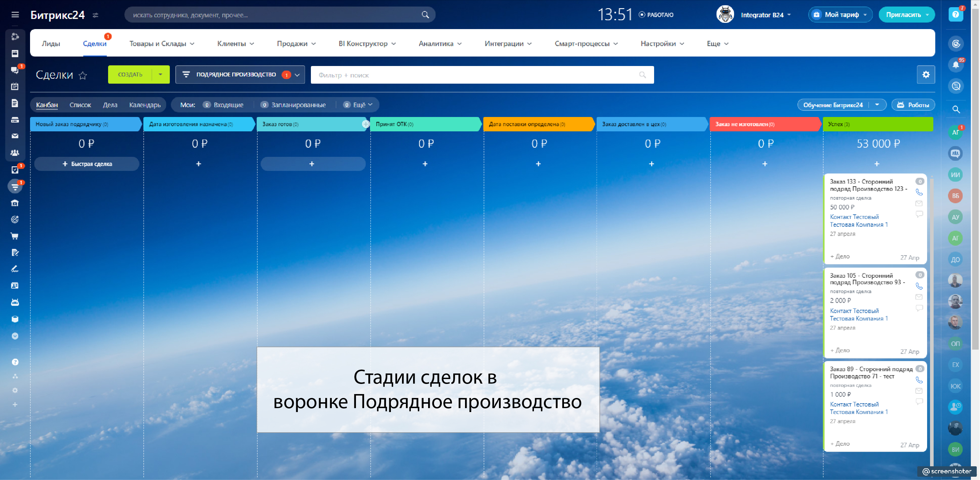This screenshot has width=980, height=480.
Task: Open the help question mark icon top-right
Action: (x=955, y=14)
